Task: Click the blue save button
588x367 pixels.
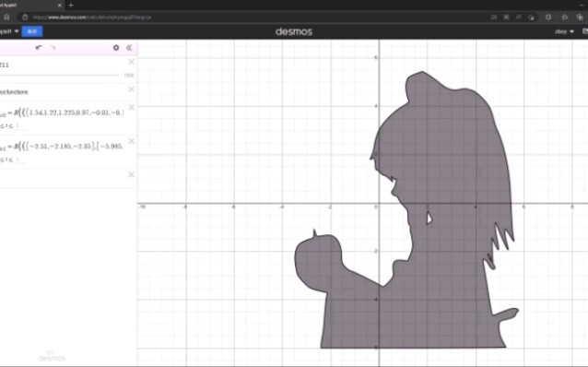Action: [x=32, y=31]
